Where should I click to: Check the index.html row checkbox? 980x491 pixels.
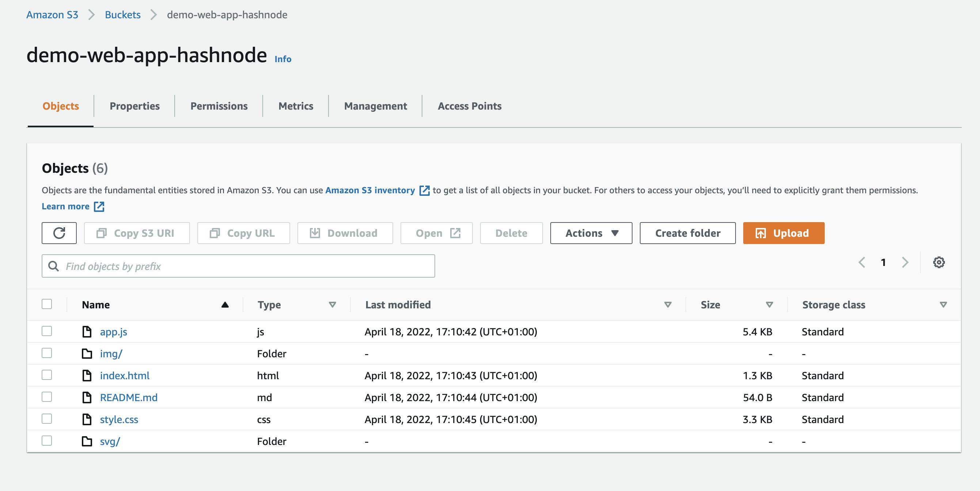pyautogui.click(x=47, y=376)
